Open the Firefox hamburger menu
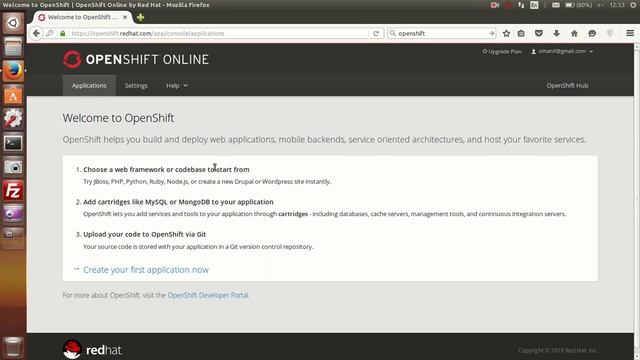Screen dimensions: 640x360 [x=630, y=33]
